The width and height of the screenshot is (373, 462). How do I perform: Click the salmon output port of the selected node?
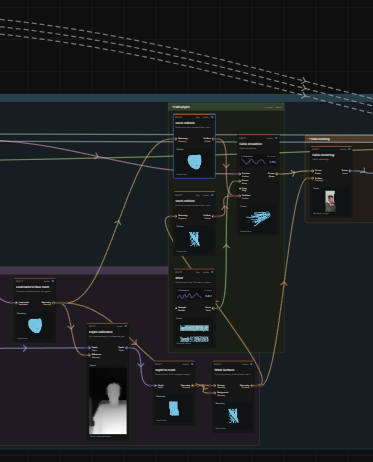[213, 139]
